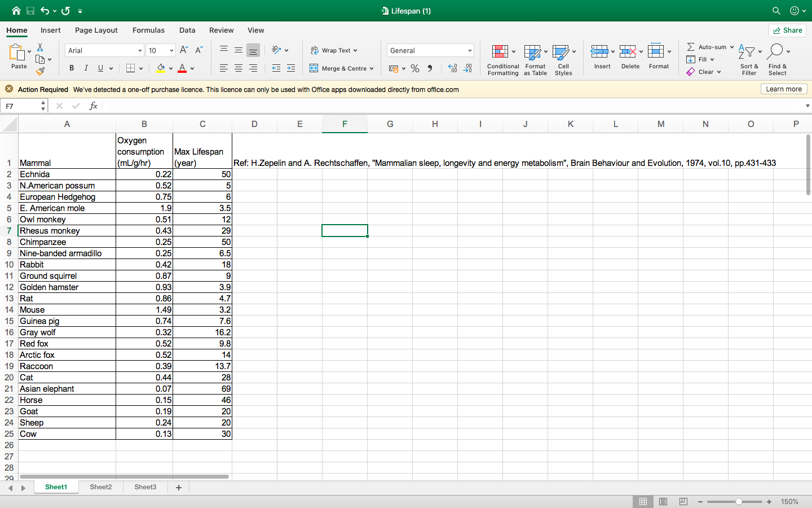
Task: Set bottom vertical alignment
Action: tap(253, 50)
